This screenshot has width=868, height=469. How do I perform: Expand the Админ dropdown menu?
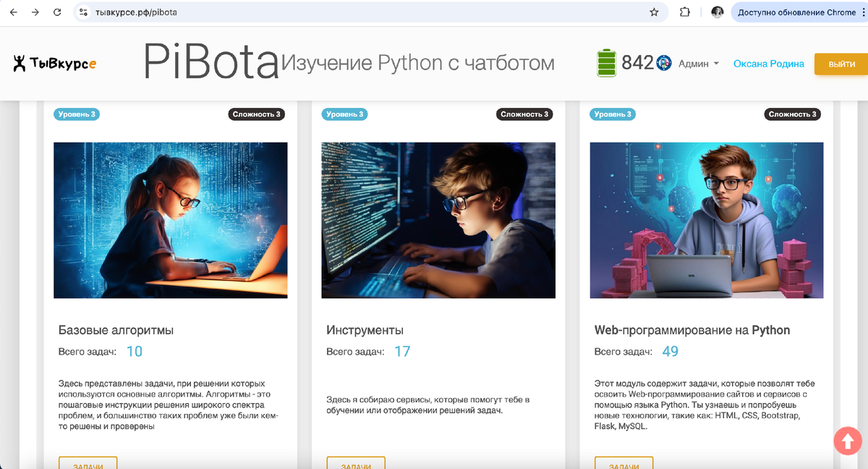698,64
